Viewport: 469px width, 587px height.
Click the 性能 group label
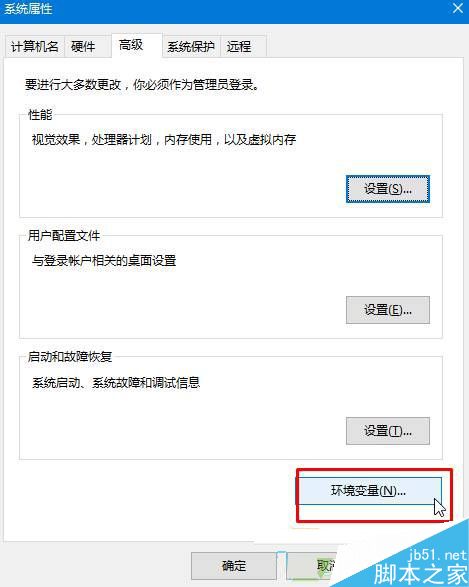click(x=40, y=114)
